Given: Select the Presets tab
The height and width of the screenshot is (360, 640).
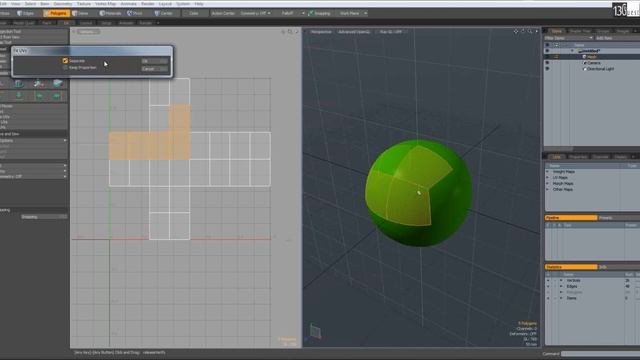Looking at the screenshot, I should 618,218.
